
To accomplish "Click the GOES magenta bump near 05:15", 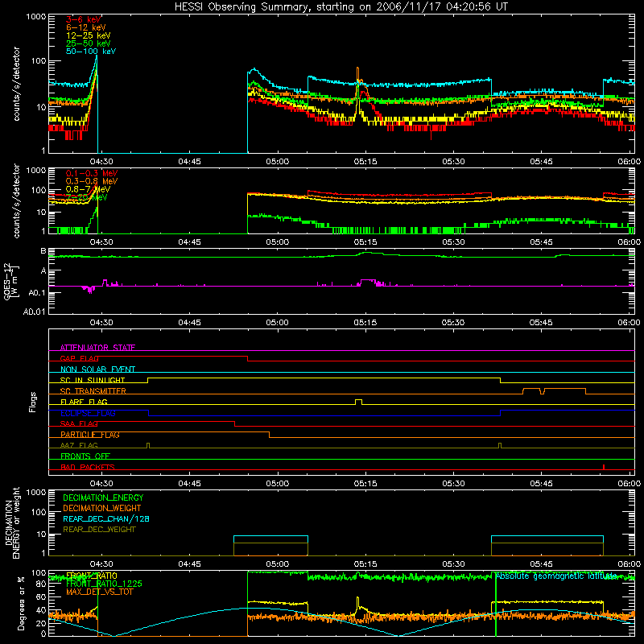I will [368, 283].
